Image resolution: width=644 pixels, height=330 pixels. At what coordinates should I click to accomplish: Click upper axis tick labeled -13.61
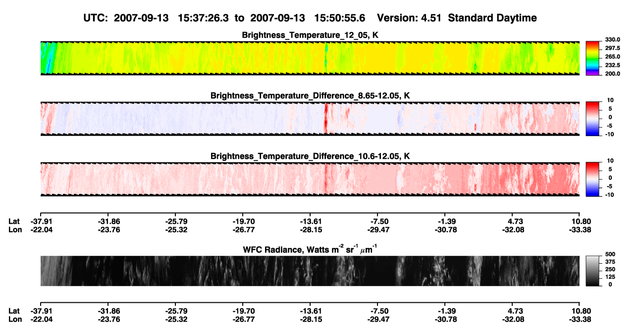(310, 221)
